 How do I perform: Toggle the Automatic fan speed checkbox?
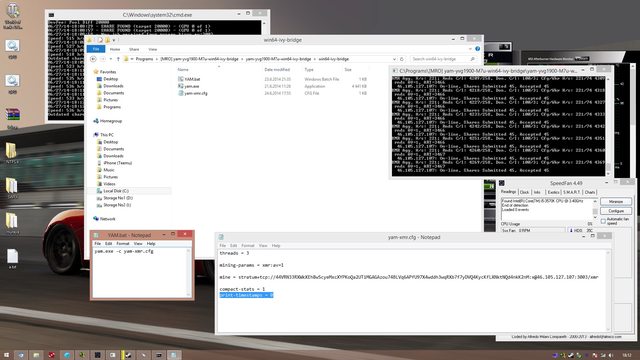tap(603, 221)
